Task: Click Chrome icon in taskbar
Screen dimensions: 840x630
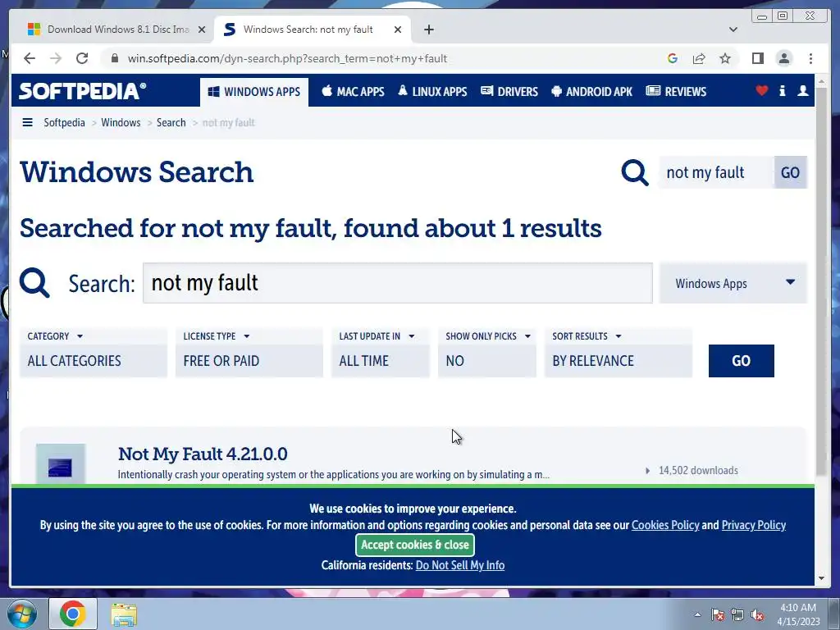Action: pos(73,614)
